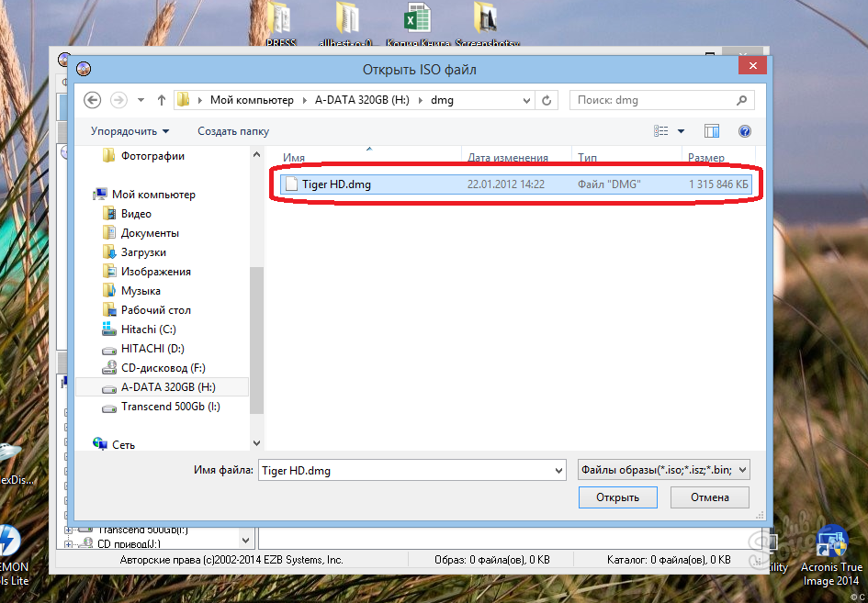The width and height of the screenshot is (868, 603).
Task: Expand the view options dropdown arrow
Action: (681, 131)
